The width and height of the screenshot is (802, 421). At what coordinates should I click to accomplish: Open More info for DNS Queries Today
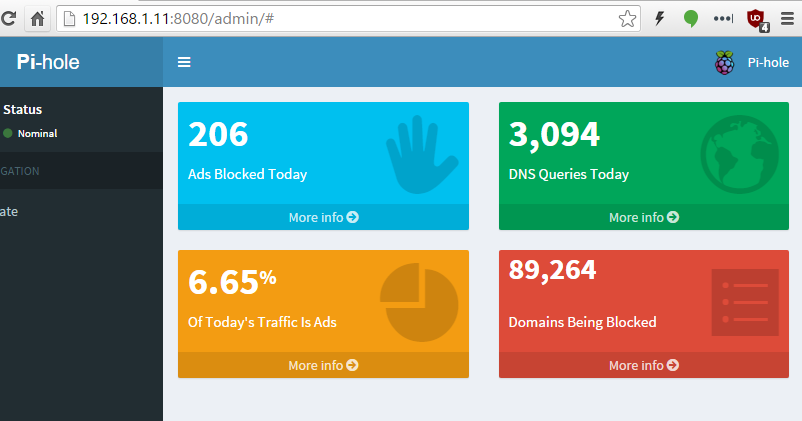tap(644, 217)
